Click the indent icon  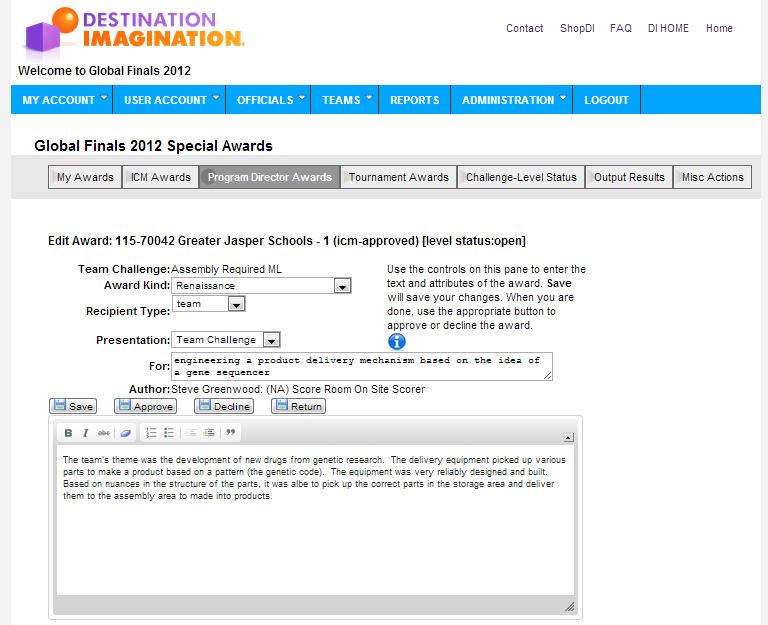pos(209,433)
